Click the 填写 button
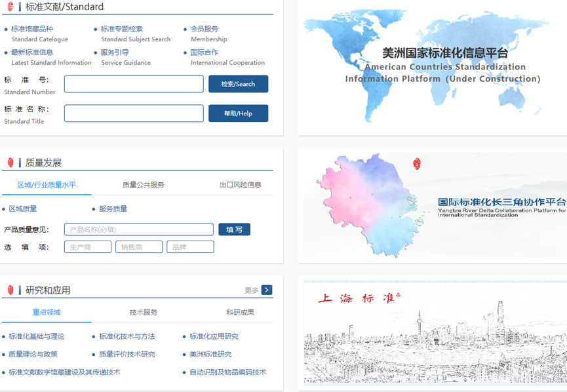This screenshot has width=567, height=392. 234,229
